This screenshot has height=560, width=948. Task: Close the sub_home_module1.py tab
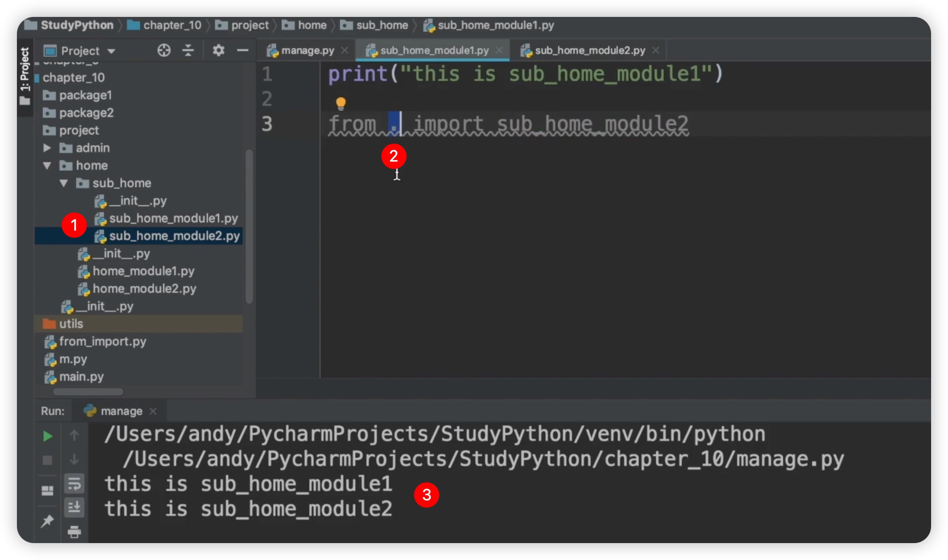[499, 50]
